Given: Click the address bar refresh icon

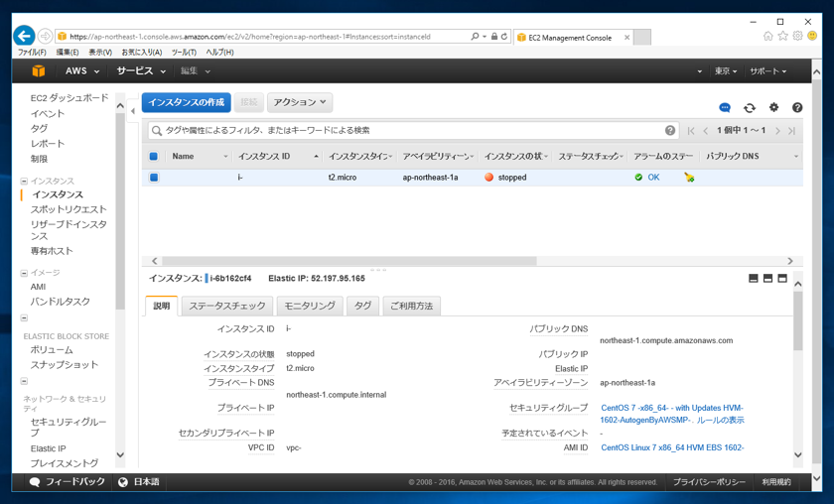Looking at the screenshot, I should click(503, 36).
